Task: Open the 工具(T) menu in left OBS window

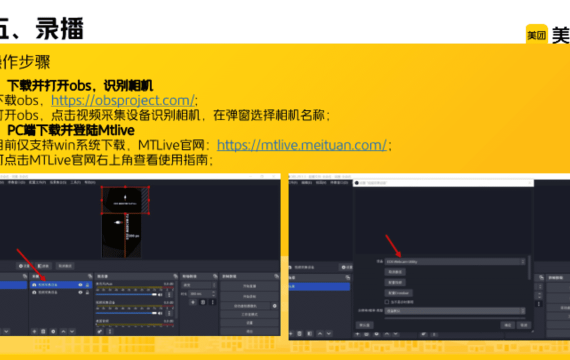Action: (75, 182)
